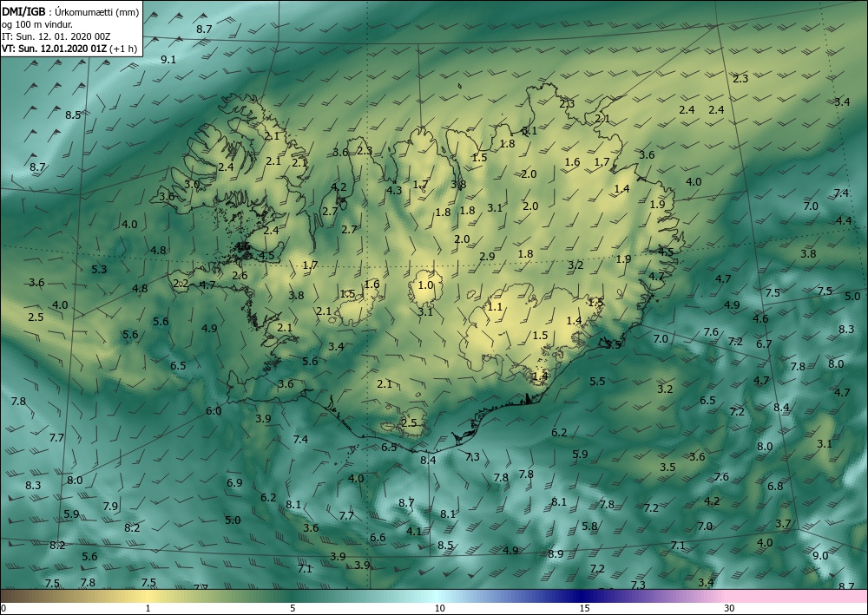The image size is (868, 615).
Task: Select the 4.4 value label
Action: pyautogui.click(x=844, y=221)
